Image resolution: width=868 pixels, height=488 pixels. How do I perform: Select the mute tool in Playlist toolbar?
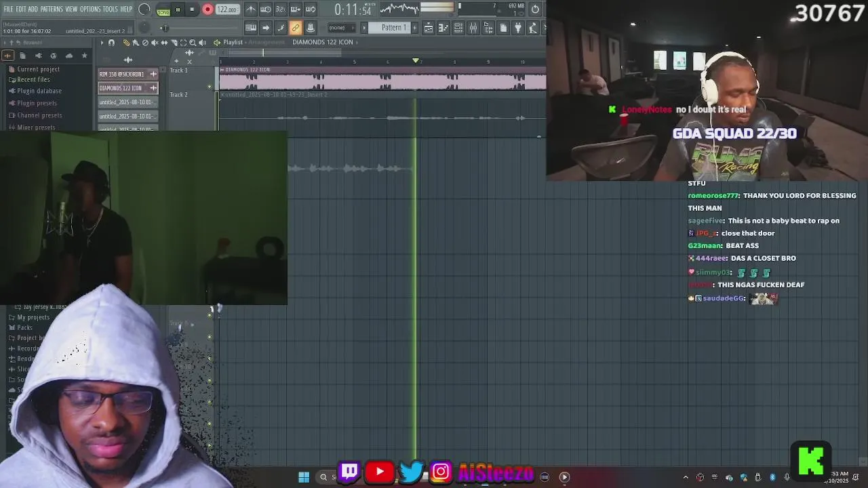pyautogui.click(x=155, y=43)
